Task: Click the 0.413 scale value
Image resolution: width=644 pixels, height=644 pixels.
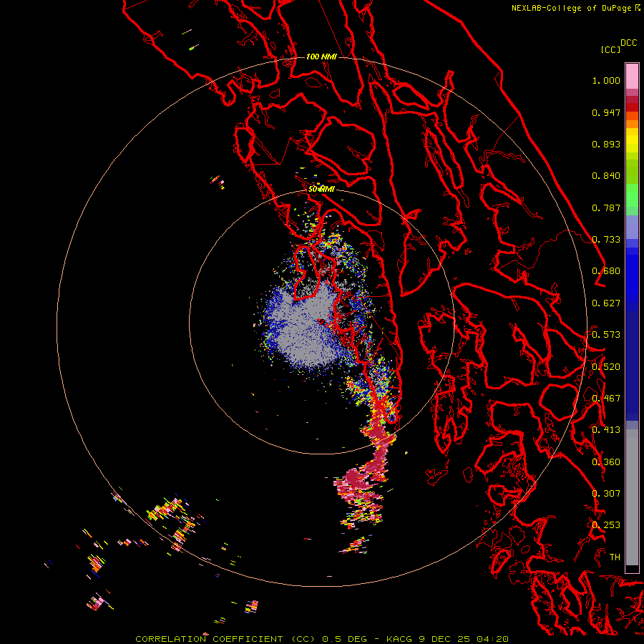Action: (x=606, y=430)
